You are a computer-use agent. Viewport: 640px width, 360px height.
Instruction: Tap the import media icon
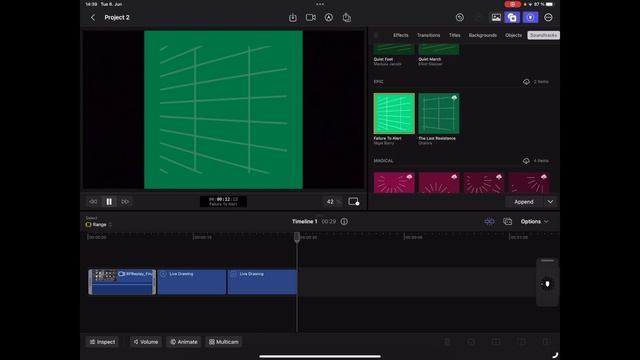[x=293, y=18]
